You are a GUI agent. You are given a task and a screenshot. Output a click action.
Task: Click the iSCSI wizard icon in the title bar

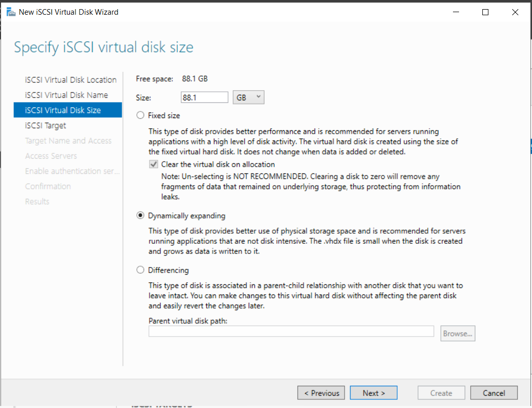[x=11, y=11]
